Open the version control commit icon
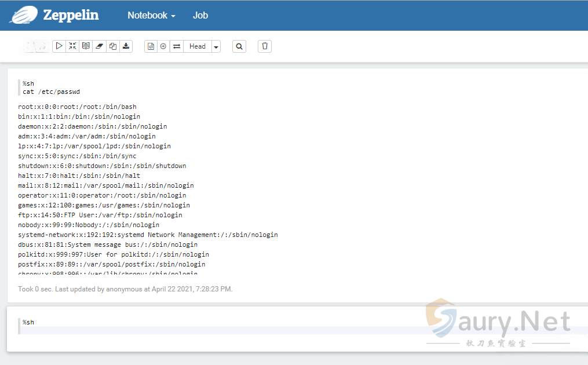The height and width of the screenshot is (365, 588). (x=151, y=46)
